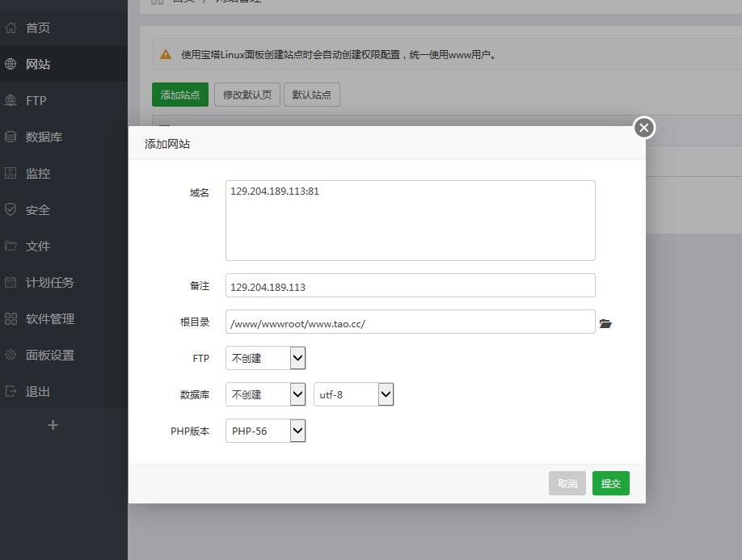Open the utf-8 encoding dropdown
The image size is (742, 560).
353,394
